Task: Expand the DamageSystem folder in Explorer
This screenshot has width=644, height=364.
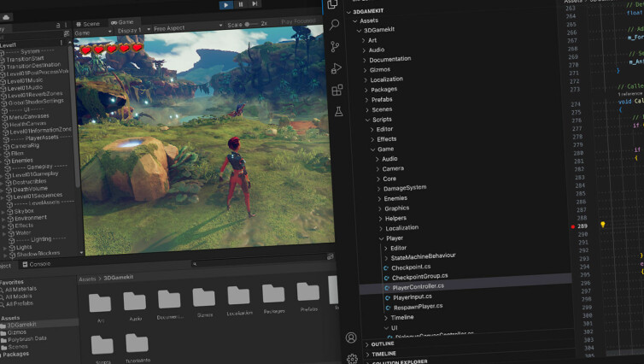Action: point(379,189)
